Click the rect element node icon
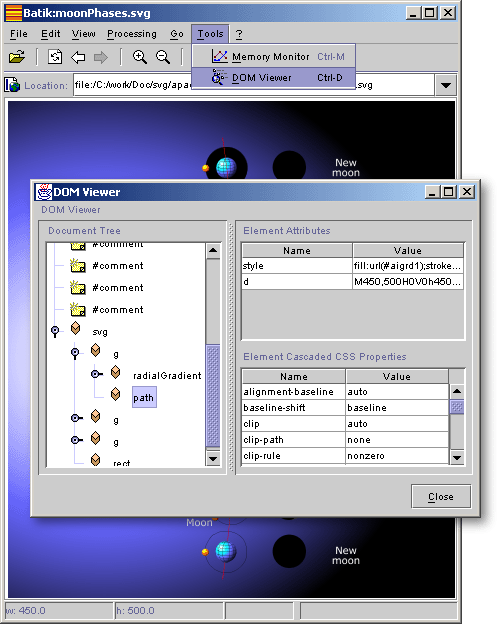 (x=95, y=460)
